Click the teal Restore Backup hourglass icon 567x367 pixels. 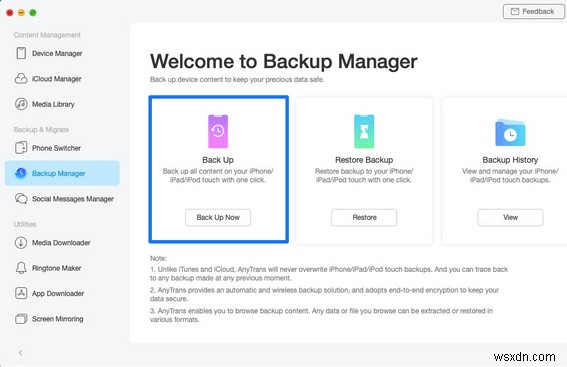364,131
